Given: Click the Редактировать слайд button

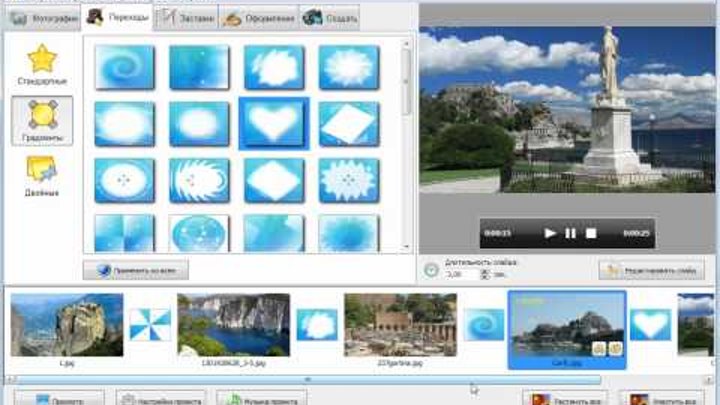Looking at the screenshot, I should [x=651, y=270].
